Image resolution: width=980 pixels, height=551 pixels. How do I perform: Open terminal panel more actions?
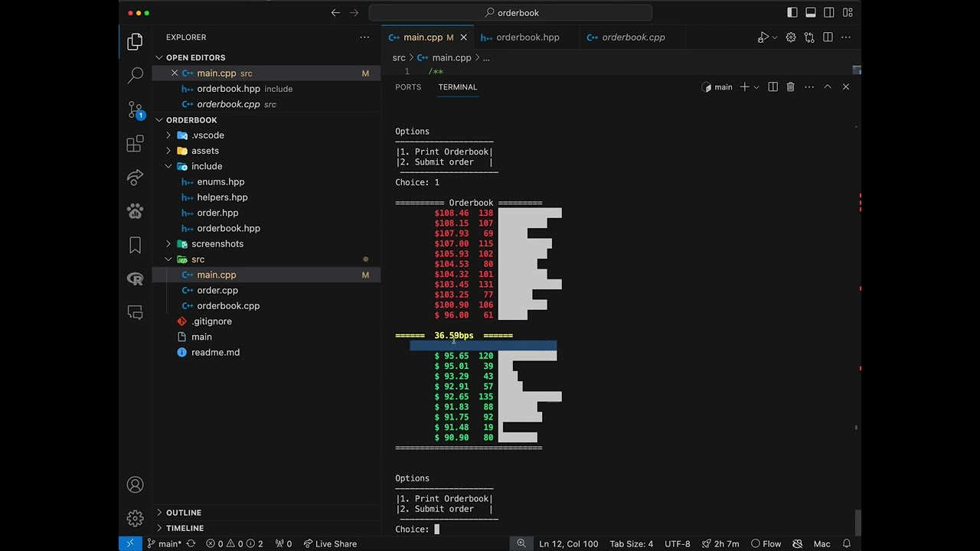809,87
